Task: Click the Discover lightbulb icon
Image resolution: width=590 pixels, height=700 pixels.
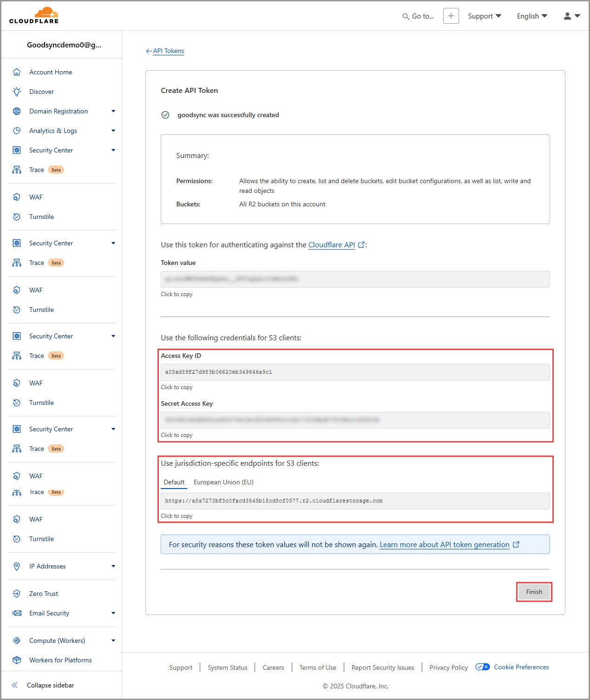Action: click(17, 92)
